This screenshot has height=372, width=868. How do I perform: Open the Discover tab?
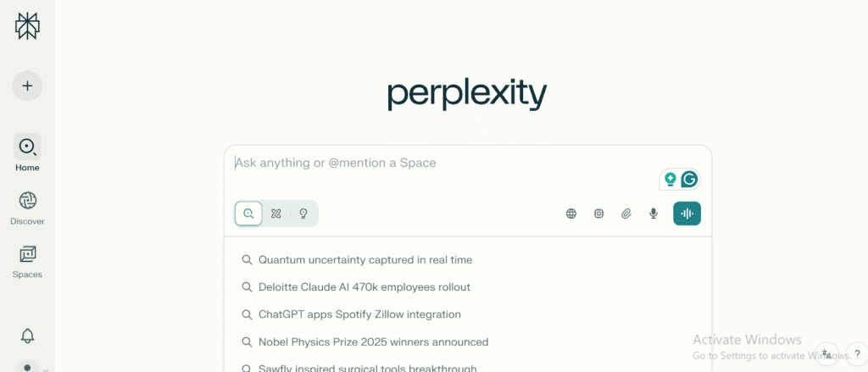(x=27, y=208)
